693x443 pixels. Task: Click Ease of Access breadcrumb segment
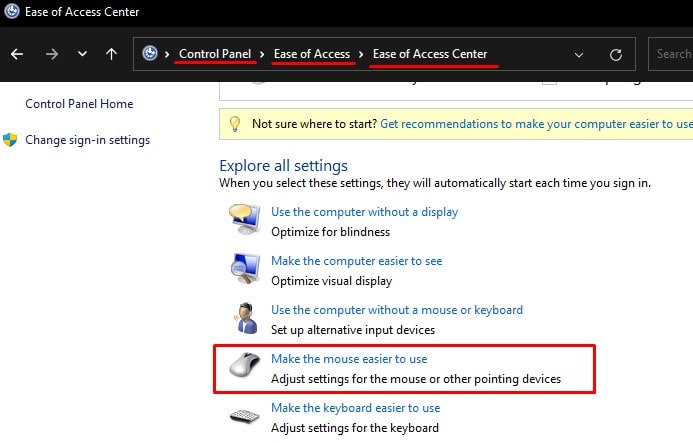(x=312, y=54)
